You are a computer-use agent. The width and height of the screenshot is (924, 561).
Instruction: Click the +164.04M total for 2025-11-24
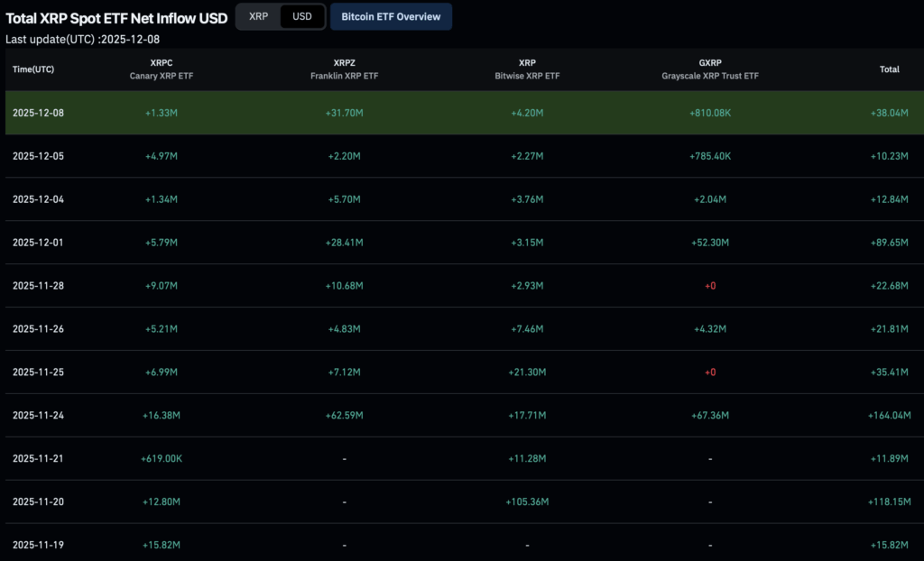(888, 416)
